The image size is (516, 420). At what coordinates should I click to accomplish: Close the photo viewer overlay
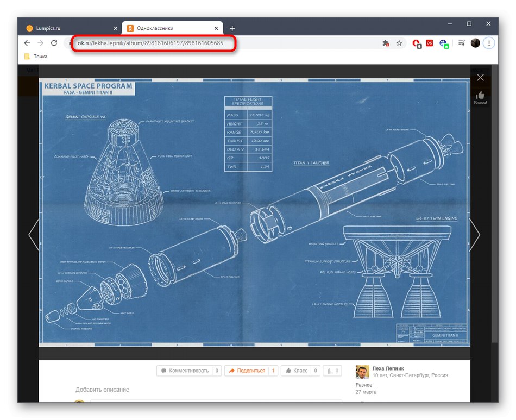pos(481,78)
